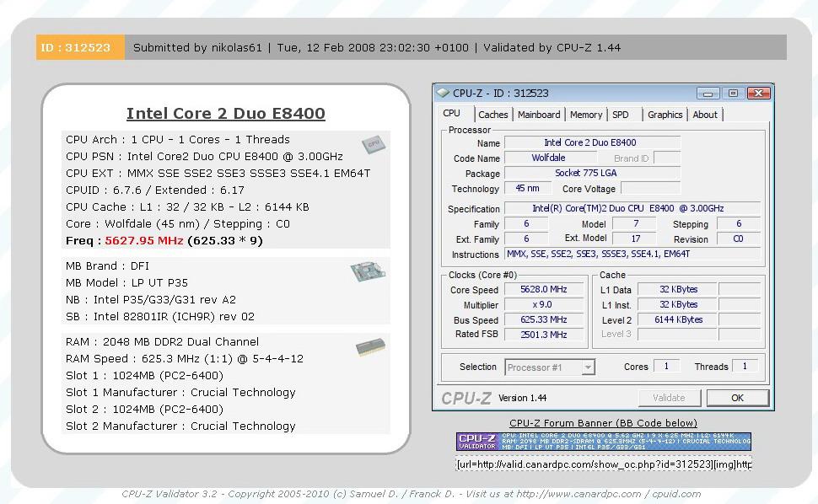
Task: Maximize the CPU-Z window
Action: coord(733,94)
